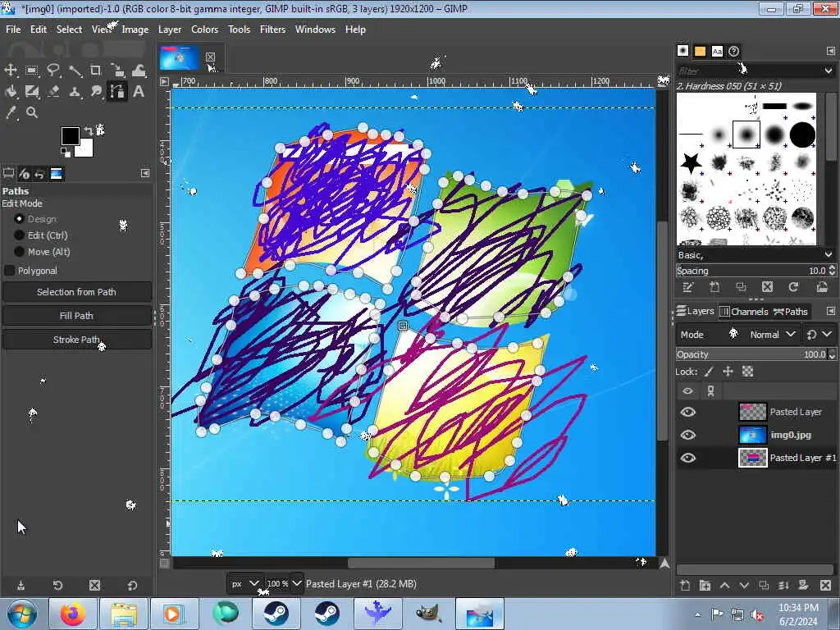Delete the selected layer
The image size is (840, 630).
click(x=825, y=586)
